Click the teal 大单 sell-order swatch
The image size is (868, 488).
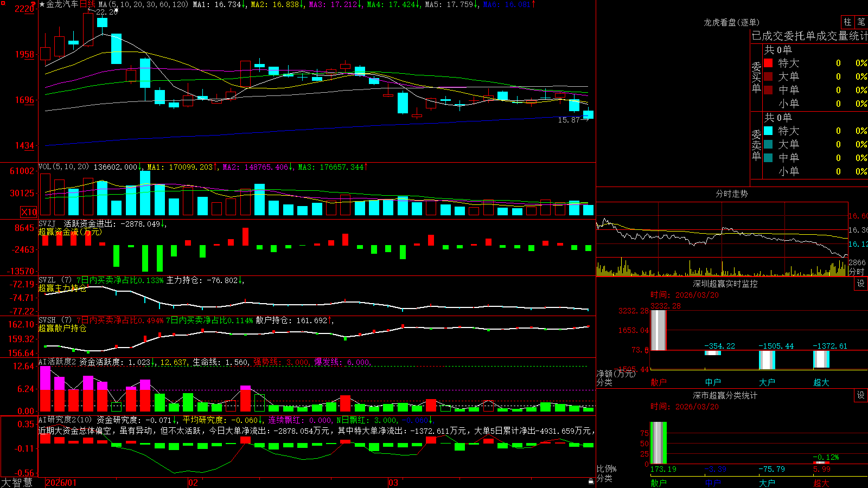coord(768,144)
